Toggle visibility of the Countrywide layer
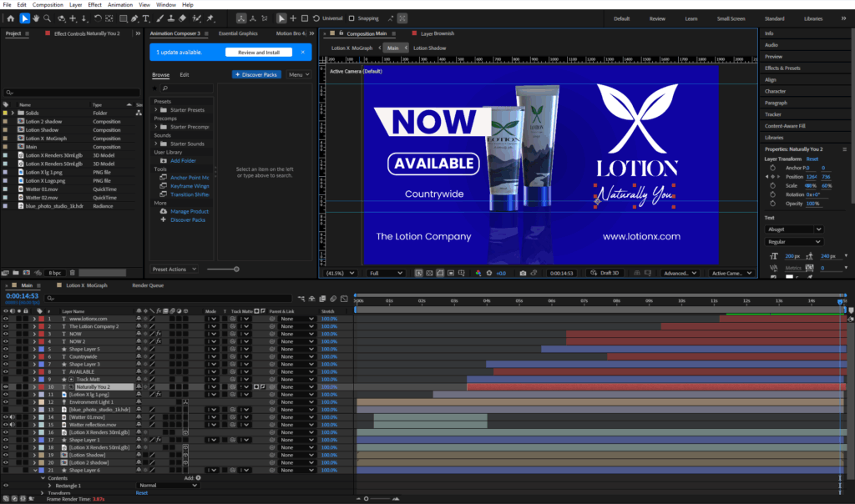 pyautogui.click(x=6, y=356)
